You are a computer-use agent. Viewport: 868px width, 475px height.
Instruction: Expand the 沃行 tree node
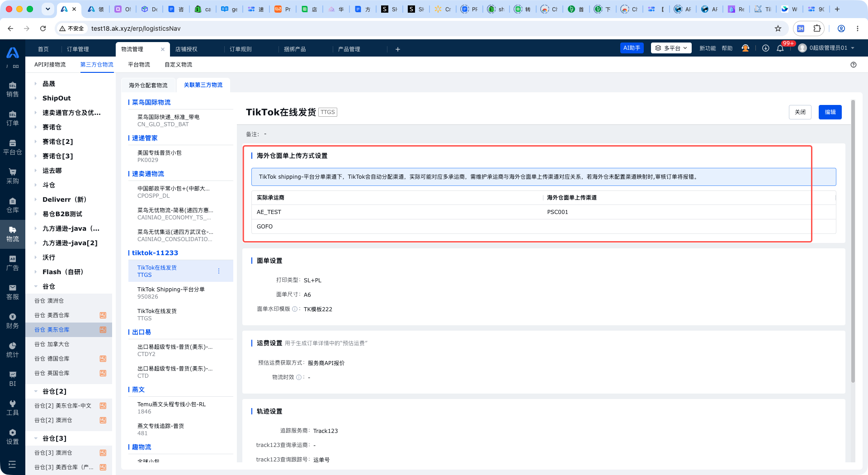(x=36, y=257)
